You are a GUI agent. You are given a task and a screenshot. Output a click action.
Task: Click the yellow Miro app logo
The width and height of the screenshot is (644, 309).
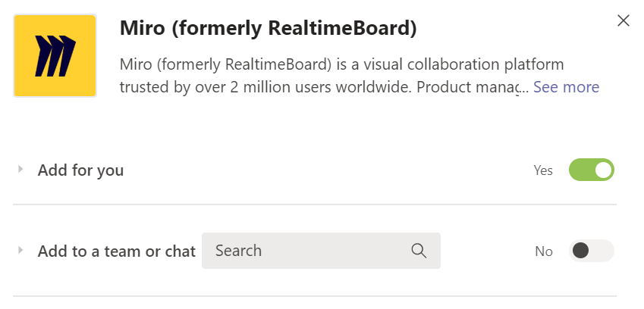point(55,56)
